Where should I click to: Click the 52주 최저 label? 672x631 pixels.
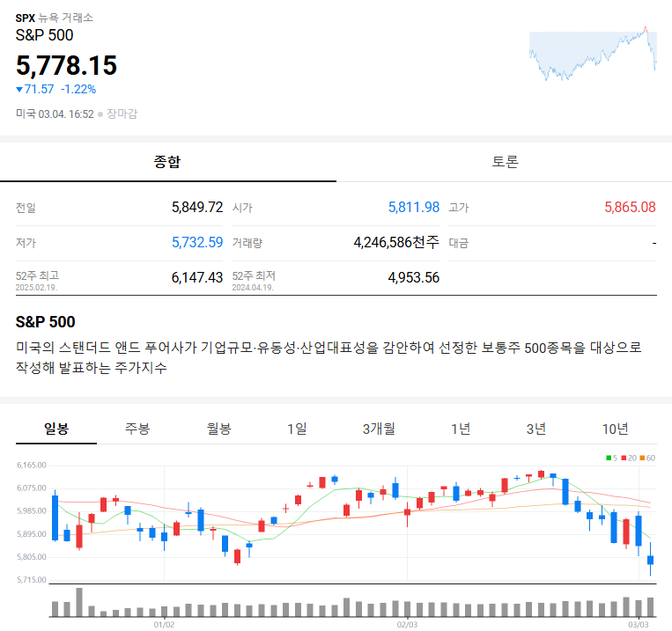coord(254,275)
